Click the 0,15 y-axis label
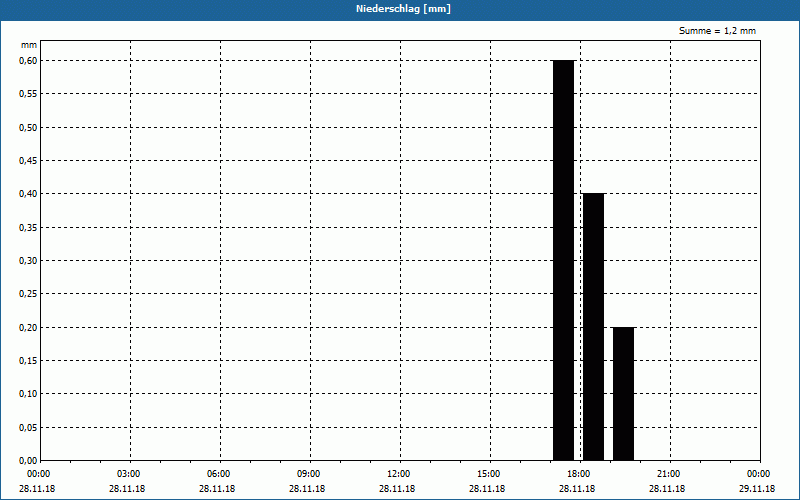 (x=28, y=361)
